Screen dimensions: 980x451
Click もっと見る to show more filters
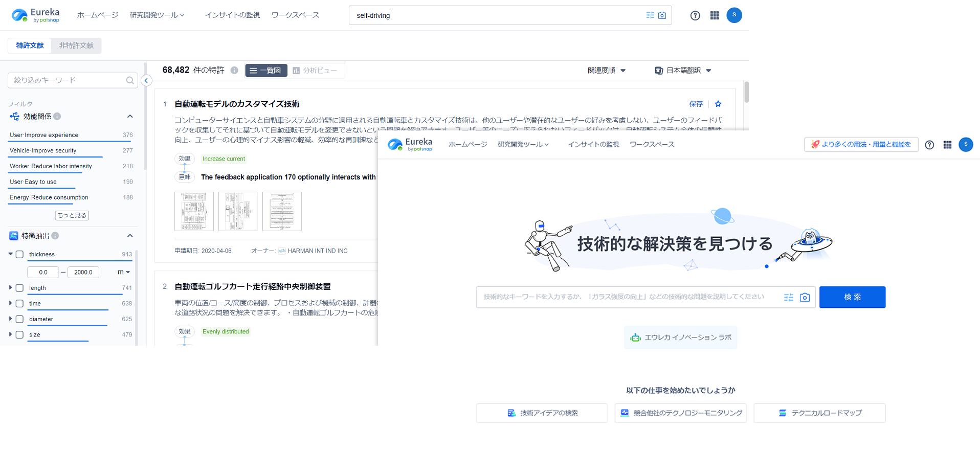click(72, 215)
